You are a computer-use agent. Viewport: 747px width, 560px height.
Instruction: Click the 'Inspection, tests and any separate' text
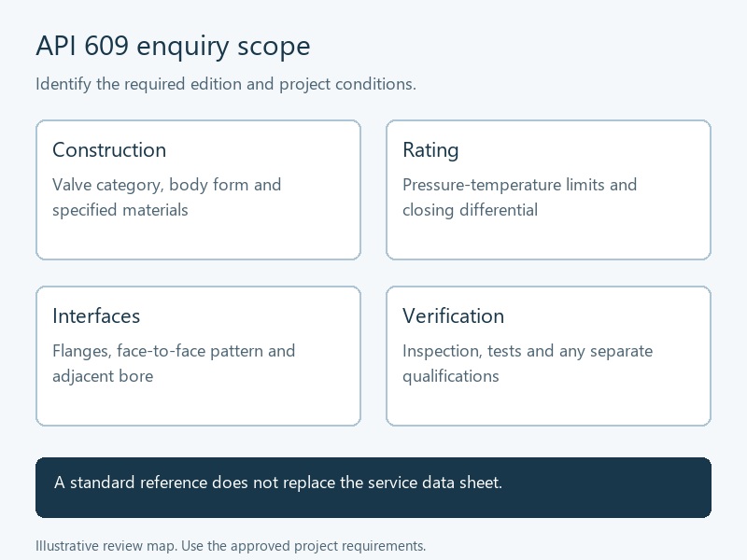point(528,363)
